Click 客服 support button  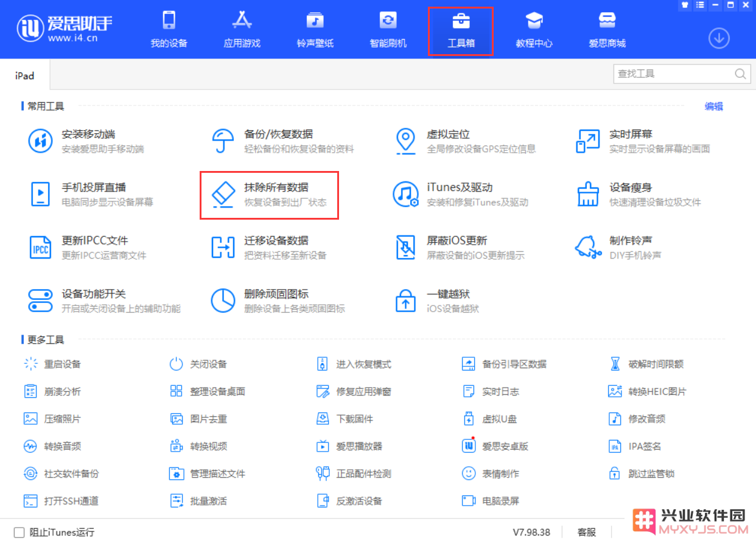point(587,532)
